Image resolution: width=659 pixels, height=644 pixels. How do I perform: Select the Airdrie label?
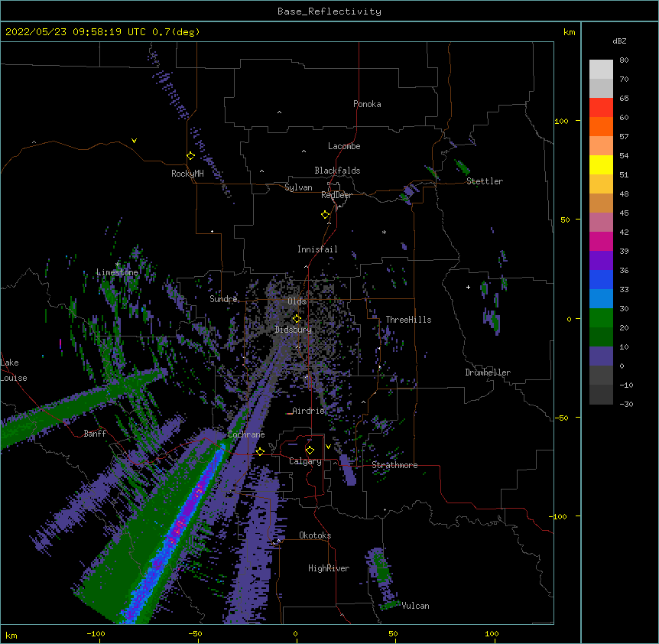[x=309, y=411]
